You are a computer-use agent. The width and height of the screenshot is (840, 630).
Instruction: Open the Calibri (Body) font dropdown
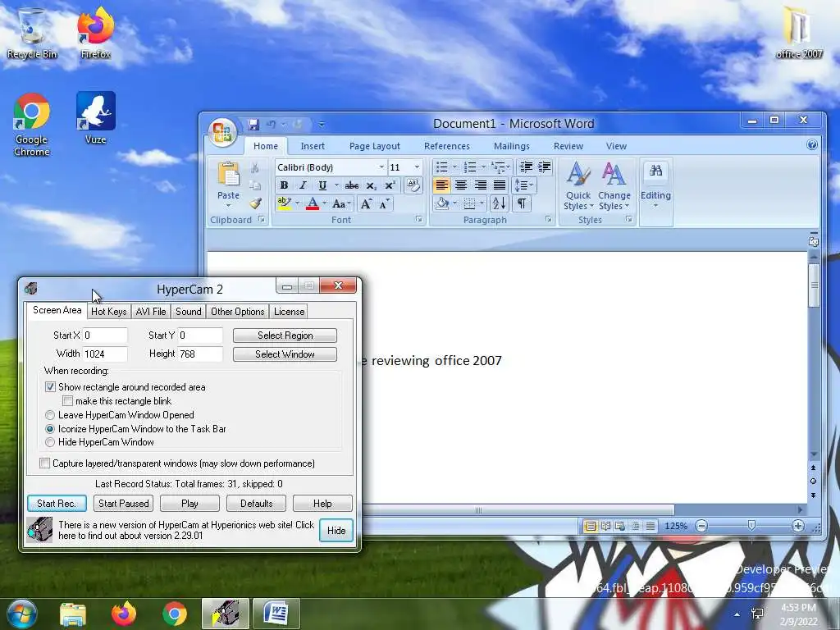(x=381, y=167)
